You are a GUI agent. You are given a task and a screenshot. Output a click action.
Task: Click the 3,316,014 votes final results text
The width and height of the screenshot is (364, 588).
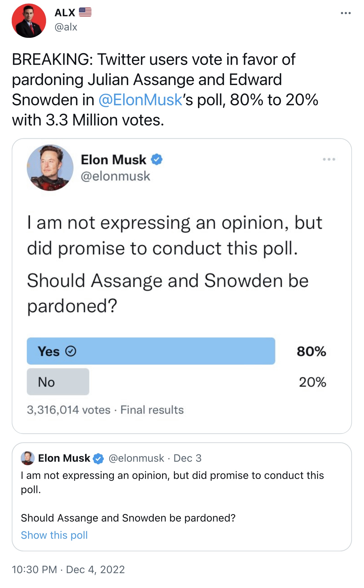click(x=105, y=410)
